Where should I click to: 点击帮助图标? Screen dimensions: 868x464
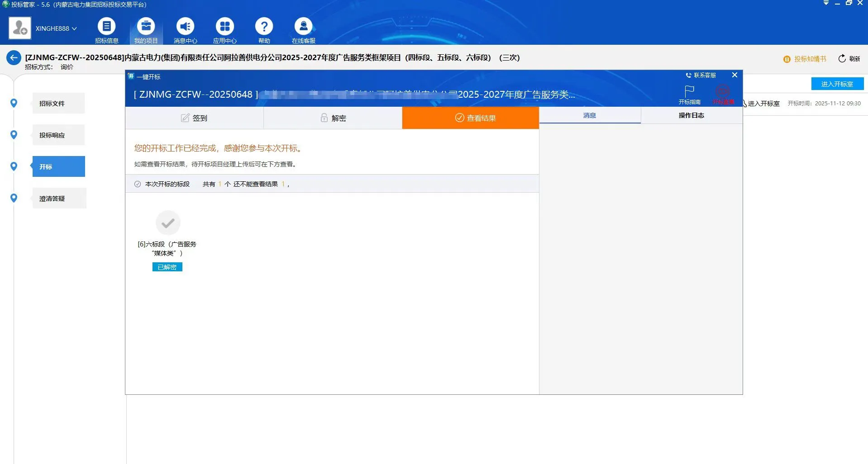pos(264,30)
